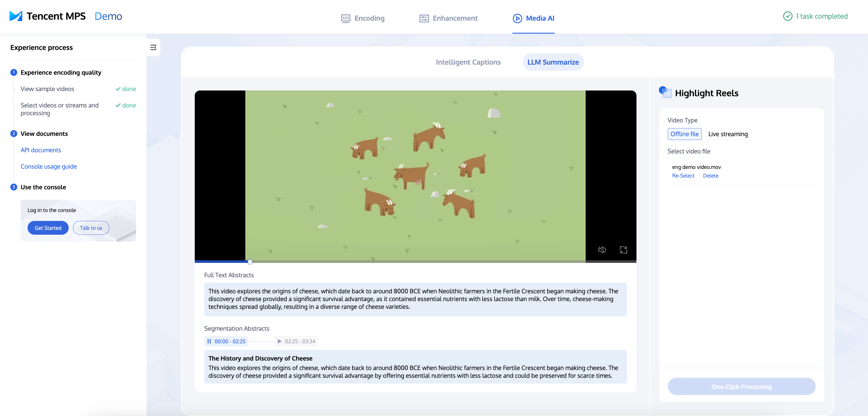
Task: Pause the 00:00 - 02:25 segment
Action: tap(209, 341)
